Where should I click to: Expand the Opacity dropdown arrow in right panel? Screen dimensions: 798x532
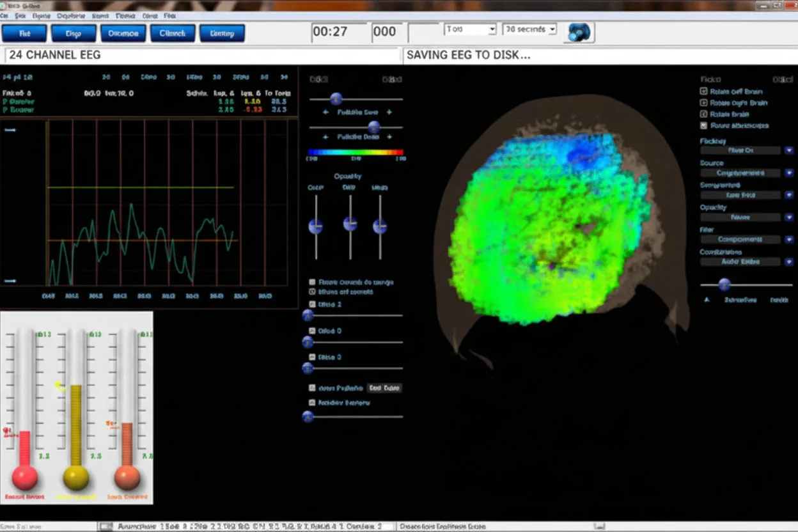[789, 217]
